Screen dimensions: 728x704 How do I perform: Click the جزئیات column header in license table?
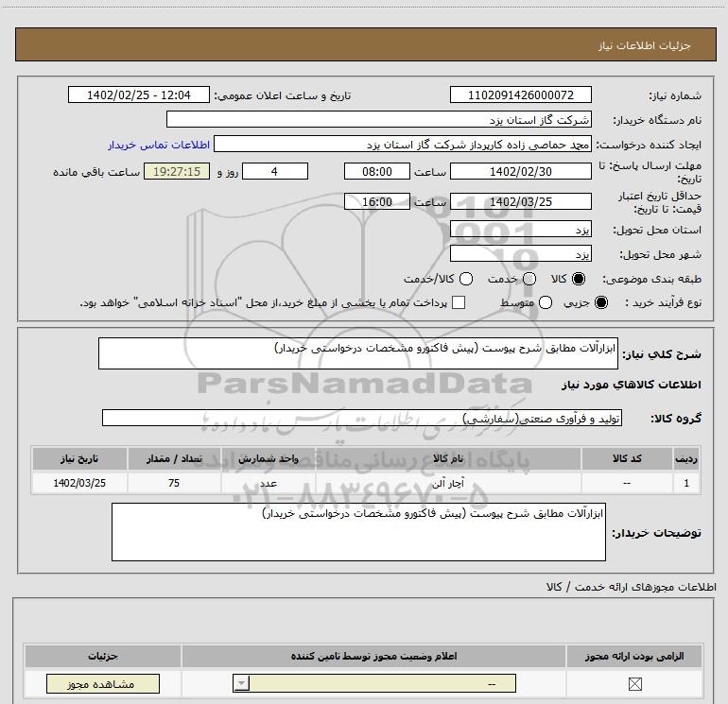click(103, 656)
